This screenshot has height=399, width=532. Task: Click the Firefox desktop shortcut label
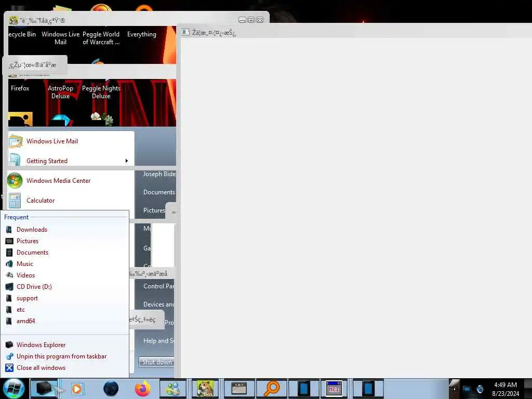click(x=20, y=88)
